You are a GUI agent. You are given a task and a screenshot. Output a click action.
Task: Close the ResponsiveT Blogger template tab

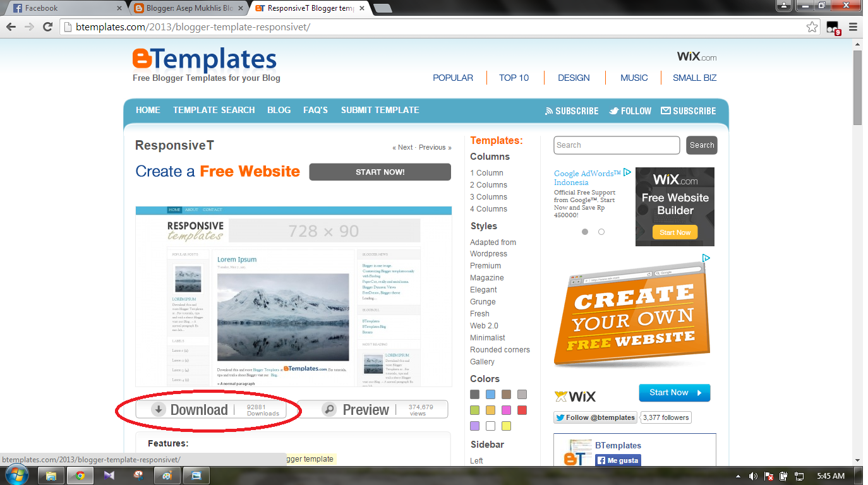pyautogui.click(x=361, y=8)
